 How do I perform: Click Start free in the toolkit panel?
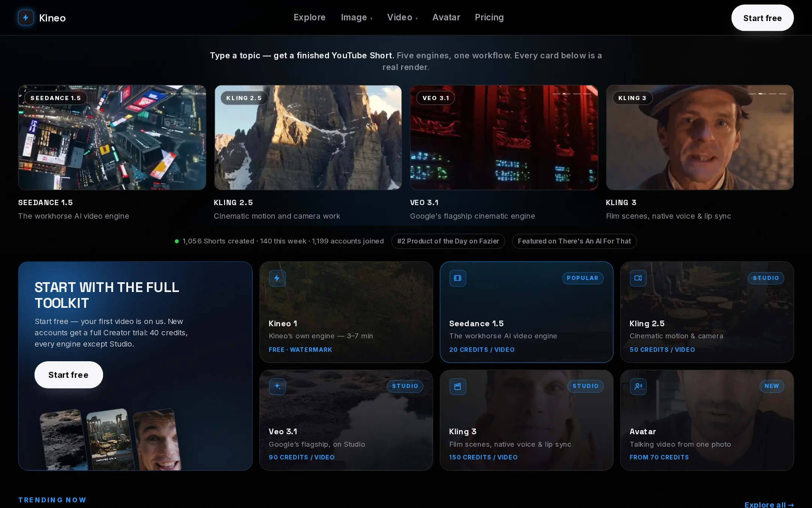point(68,375)
